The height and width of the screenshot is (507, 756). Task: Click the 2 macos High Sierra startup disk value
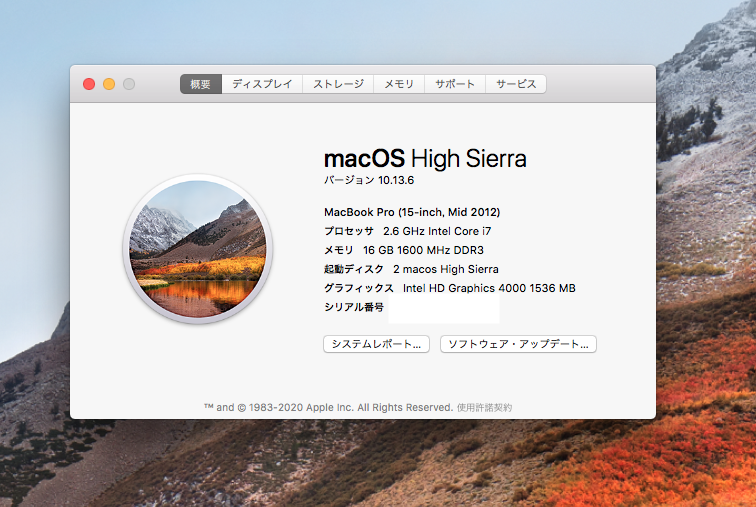pyautogui.click(x=446, y=269)
